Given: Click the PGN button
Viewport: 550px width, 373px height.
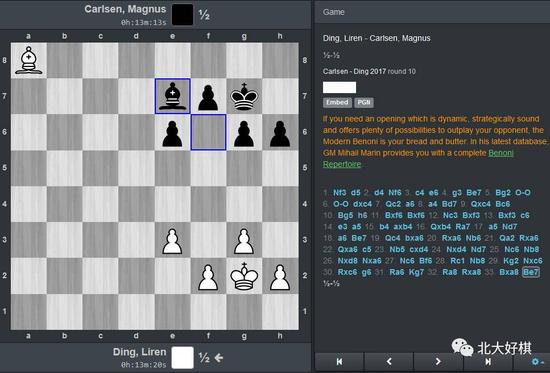Looking at the screenshot, I should coord(364,102).
